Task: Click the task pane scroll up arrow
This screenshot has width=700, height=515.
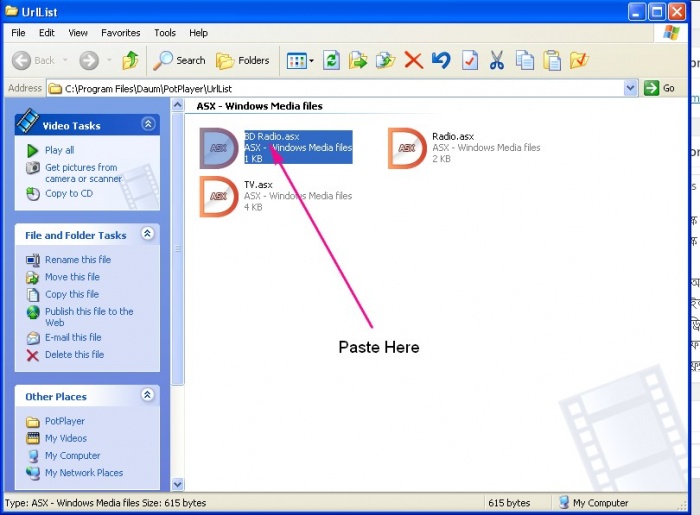Action: click(x=178, y=105)
